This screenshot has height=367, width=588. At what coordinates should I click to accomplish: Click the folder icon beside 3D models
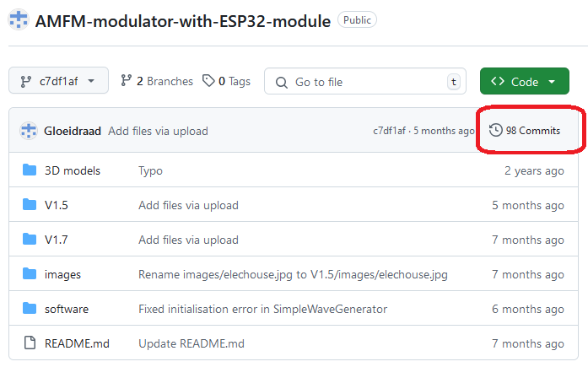(x=30, y=170)
